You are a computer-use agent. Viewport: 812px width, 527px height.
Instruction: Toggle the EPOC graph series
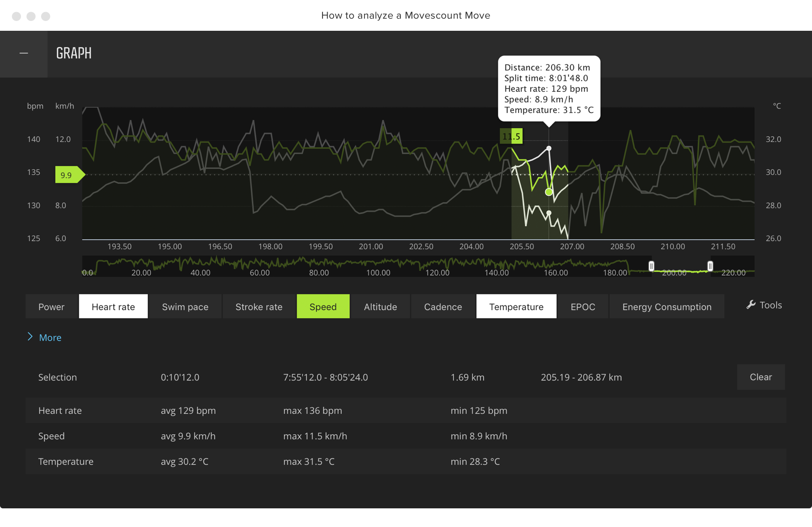(583, 306)
